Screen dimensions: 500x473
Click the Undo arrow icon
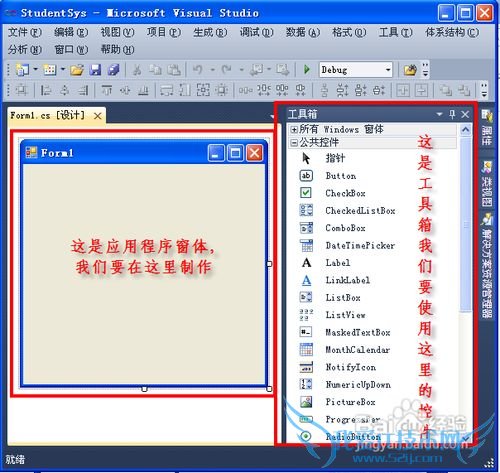click(198, 70)
